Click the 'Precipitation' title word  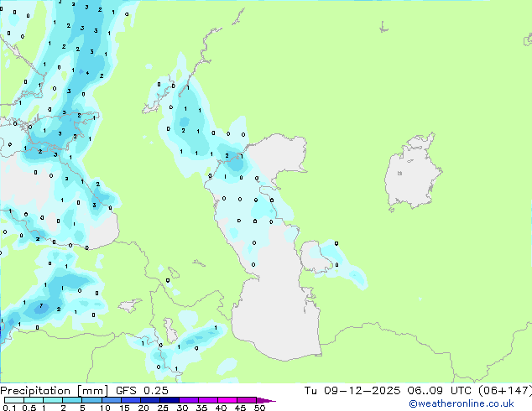35,391
